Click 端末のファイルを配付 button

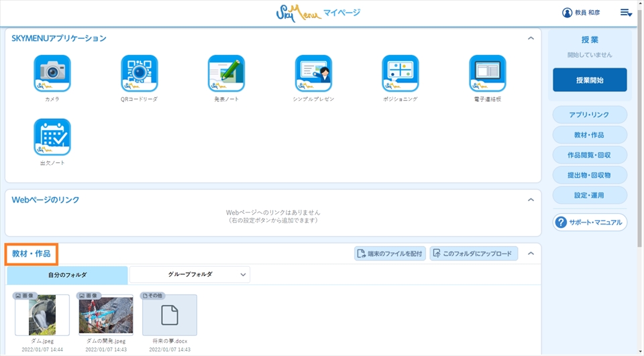point(390,253)
